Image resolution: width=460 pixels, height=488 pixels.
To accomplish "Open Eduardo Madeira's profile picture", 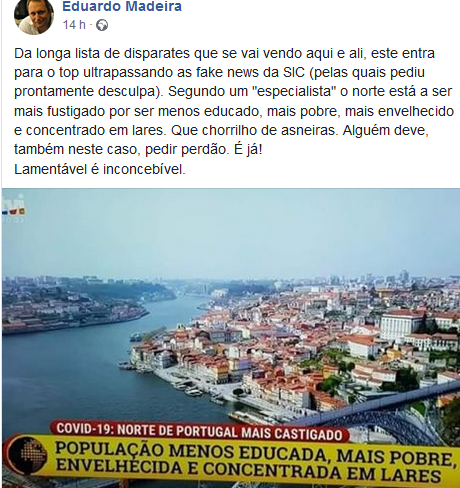I will coord(34,16).
